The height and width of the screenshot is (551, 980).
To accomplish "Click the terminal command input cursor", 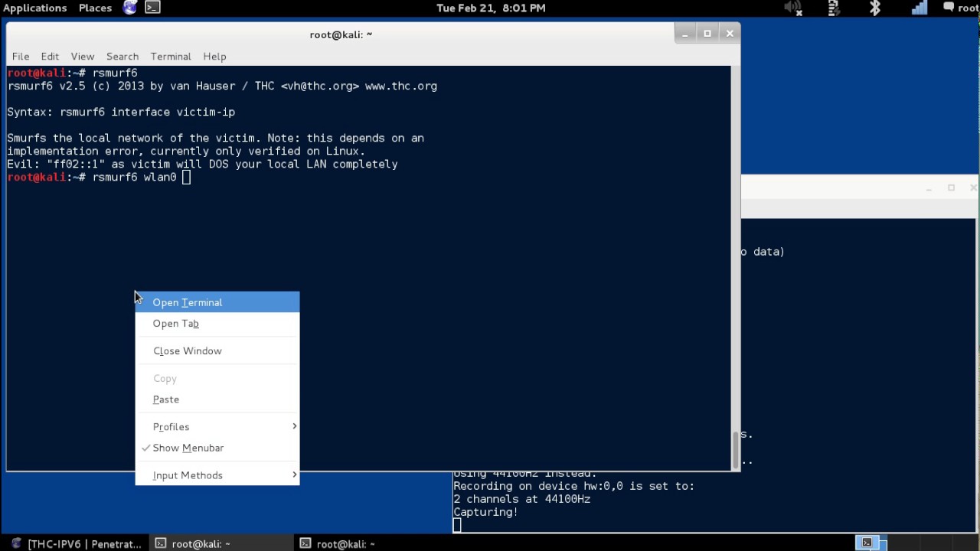I will coord(186,177).
